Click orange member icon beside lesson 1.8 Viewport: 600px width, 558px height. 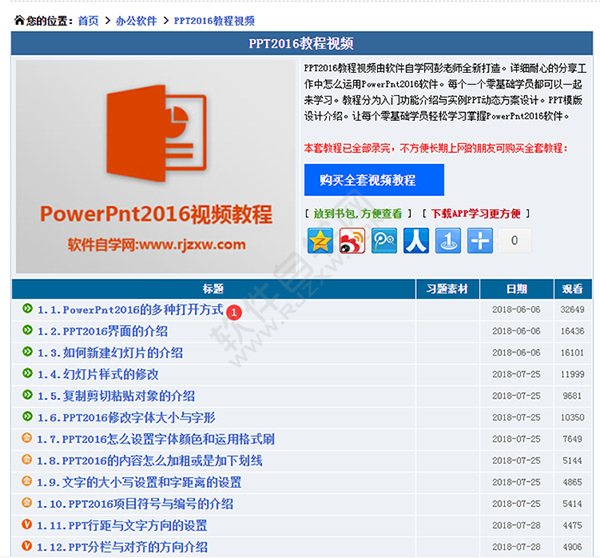(27, 459)
